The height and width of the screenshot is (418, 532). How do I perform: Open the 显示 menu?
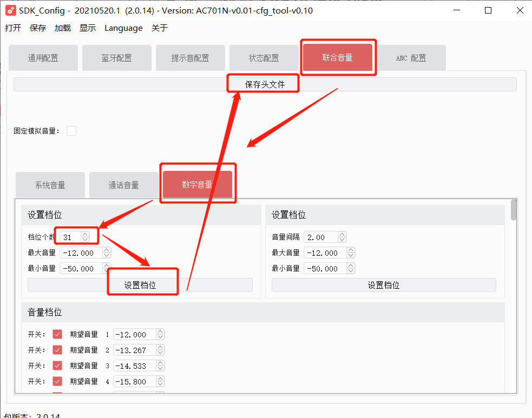(88, 28)
